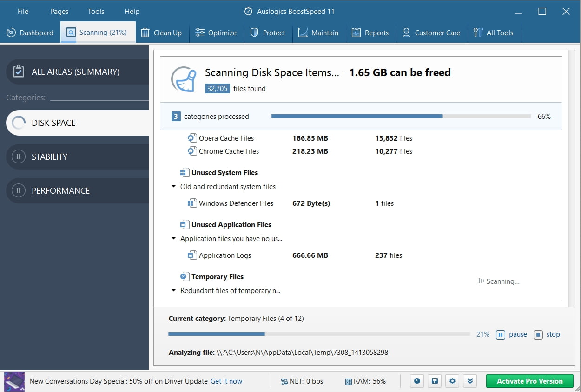Open the Clean Up tab
The height and width of the screenshot is (392, 581).
click(x=161, y=33)
